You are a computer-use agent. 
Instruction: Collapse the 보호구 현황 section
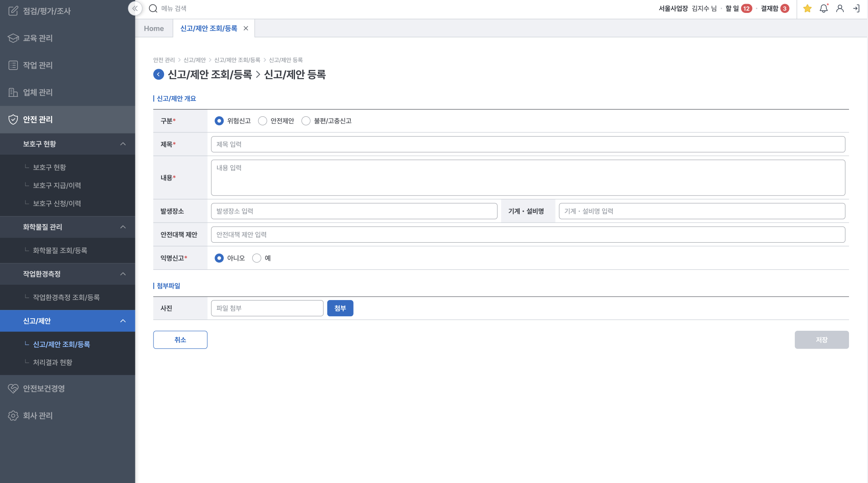click(x=123, y=144)
